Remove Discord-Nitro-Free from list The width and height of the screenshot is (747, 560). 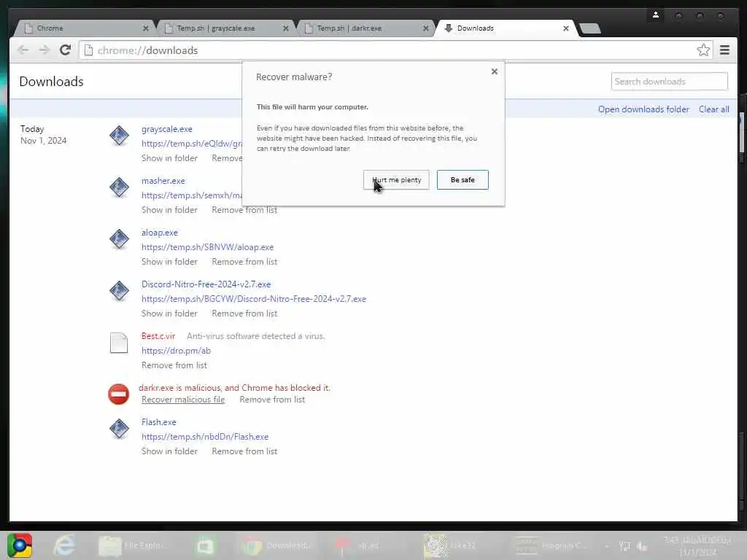click(244, 314)
